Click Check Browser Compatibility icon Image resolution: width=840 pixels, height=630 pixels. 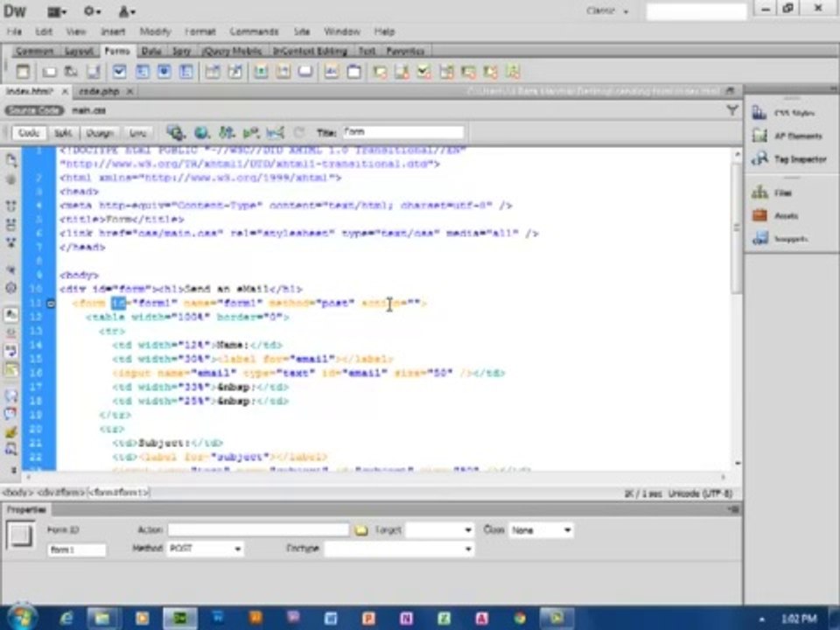click(x=275, y=132)
